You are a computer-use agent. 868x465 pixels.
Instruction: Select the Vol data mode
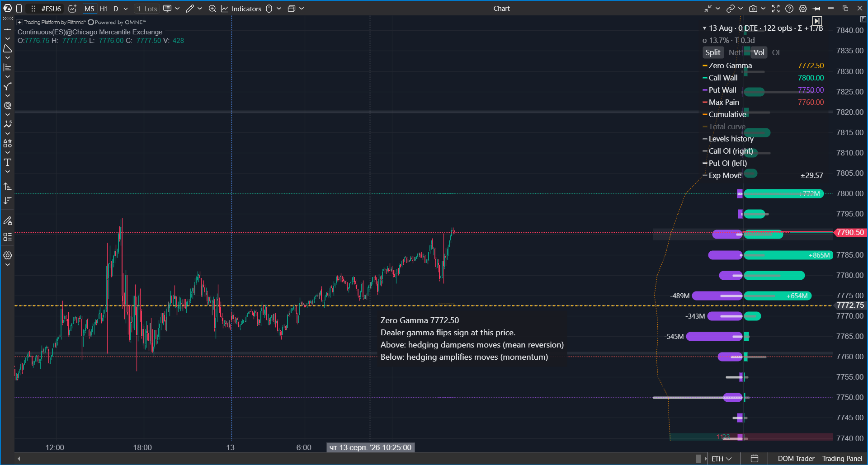pos(759,52)
